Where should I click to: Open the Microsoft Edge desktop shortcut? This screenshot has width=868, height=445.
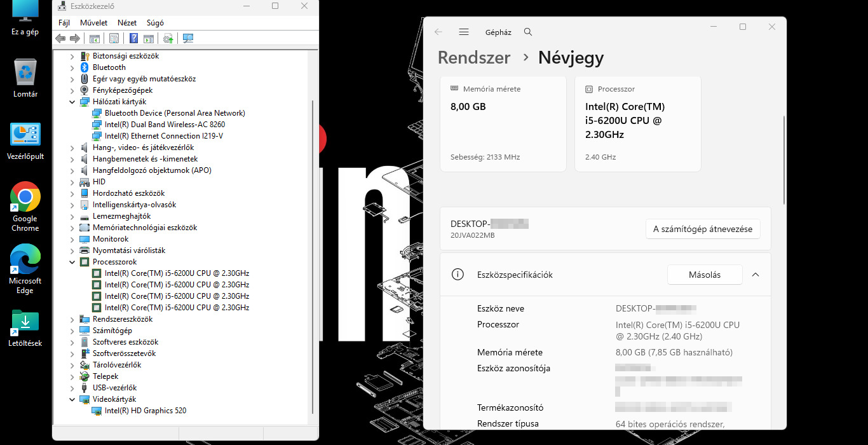[25, 270]
